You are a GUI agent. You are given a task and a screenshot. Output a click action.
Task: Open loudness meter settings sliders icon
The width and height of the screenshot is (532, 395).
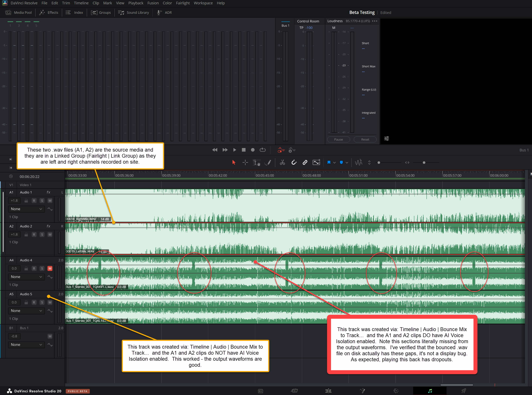387,138
